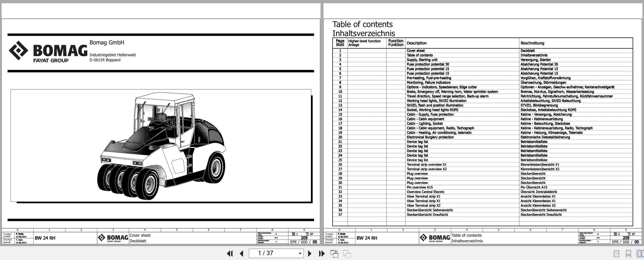This screenshot has height=260, width=644.
Task: Switch to continuous scrolling page view
Action: (x=628, y=253)
